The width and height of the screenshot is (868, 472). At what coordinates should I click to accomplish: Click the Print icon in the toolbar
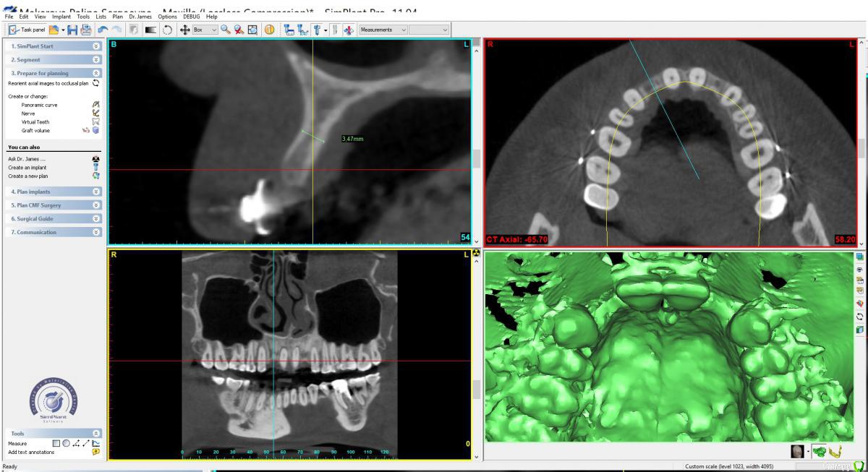[86, 30]
